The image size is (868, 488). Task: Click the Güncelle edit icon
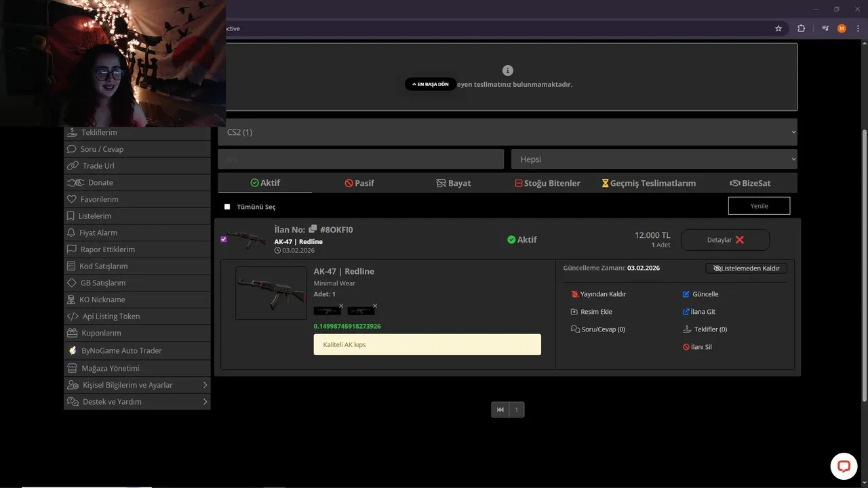[x=686, y=294]
